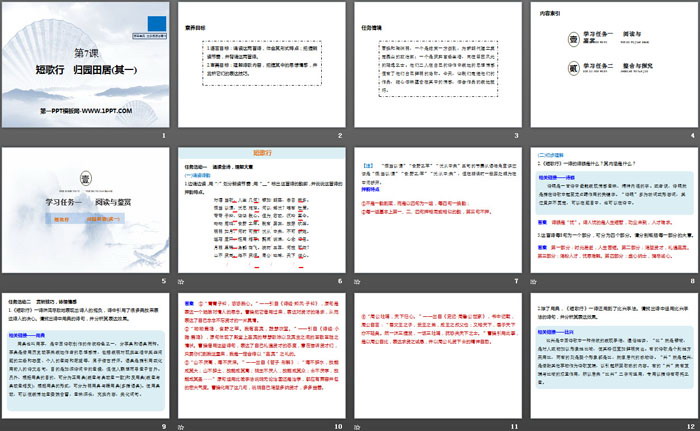Click the orange 短歌行 header on slide 6
The image size is (700, 431).
point(262,153)
